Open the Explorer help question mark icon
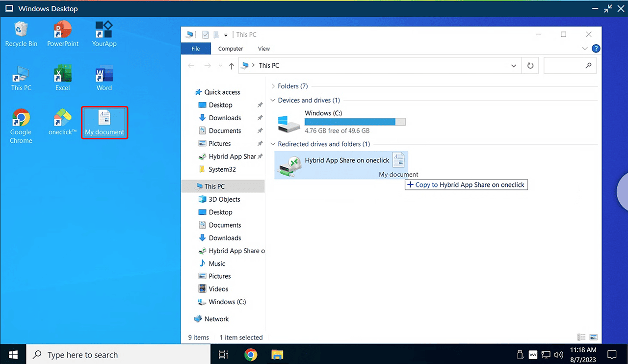Viewport: 628px width, 364px height. pyautogui.click(x=596, y=49)
